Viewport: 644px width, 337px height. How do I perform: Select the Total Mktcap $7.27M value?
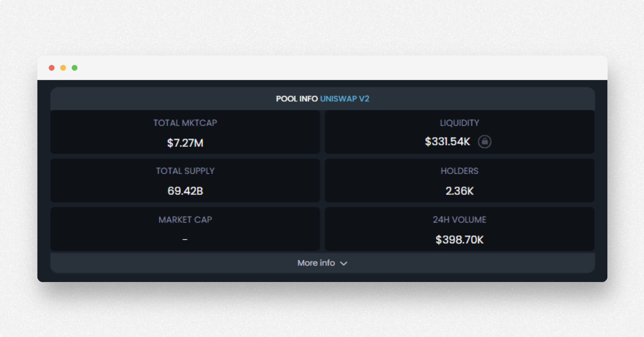[x=185, y=143]
